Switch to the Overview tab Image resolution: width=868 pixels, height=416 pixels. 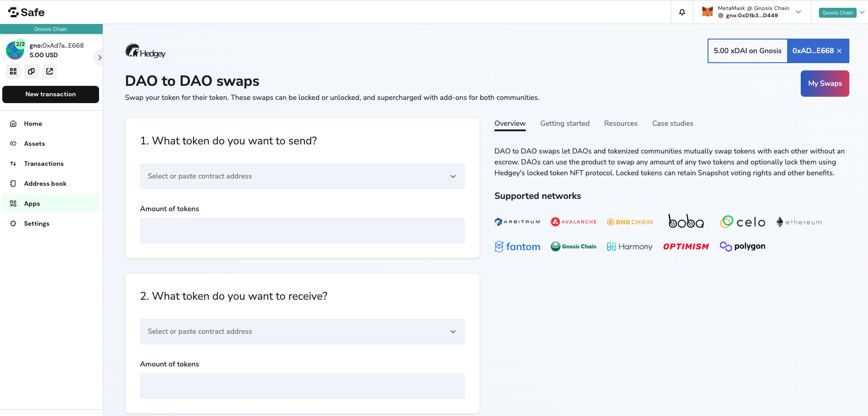click(510, 124)
